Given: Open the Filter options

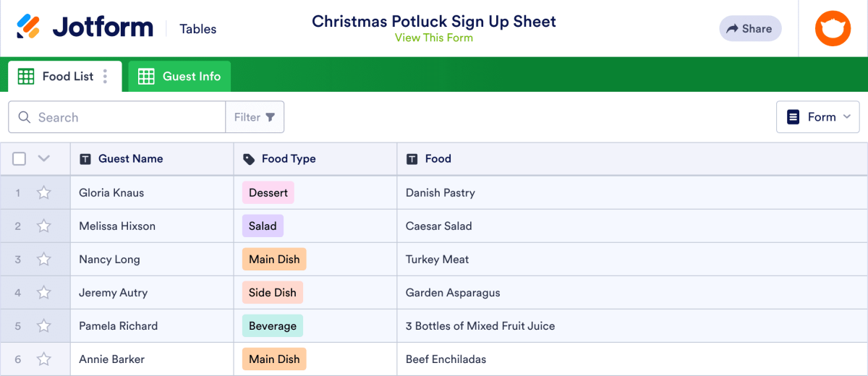Looking at the screenshot, I should [x=255, y=117].
